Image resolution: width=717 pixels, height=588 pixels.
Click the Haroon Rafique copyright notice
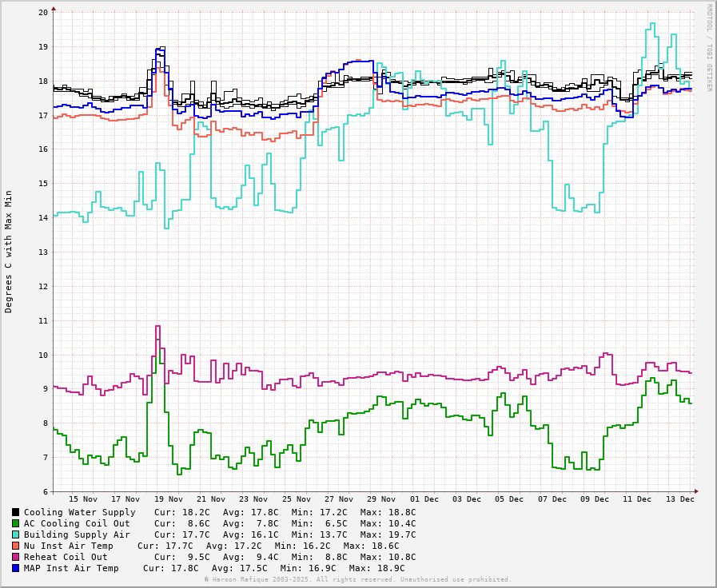click(x=357, y=579)
